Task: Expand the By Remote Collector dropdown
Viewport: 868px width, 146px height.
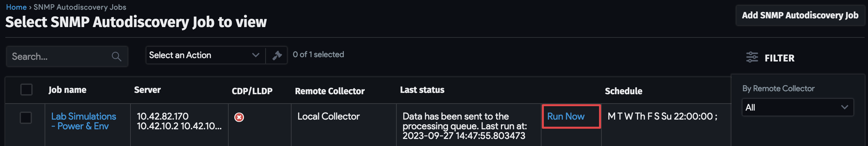Action: (x=797, y=108)
